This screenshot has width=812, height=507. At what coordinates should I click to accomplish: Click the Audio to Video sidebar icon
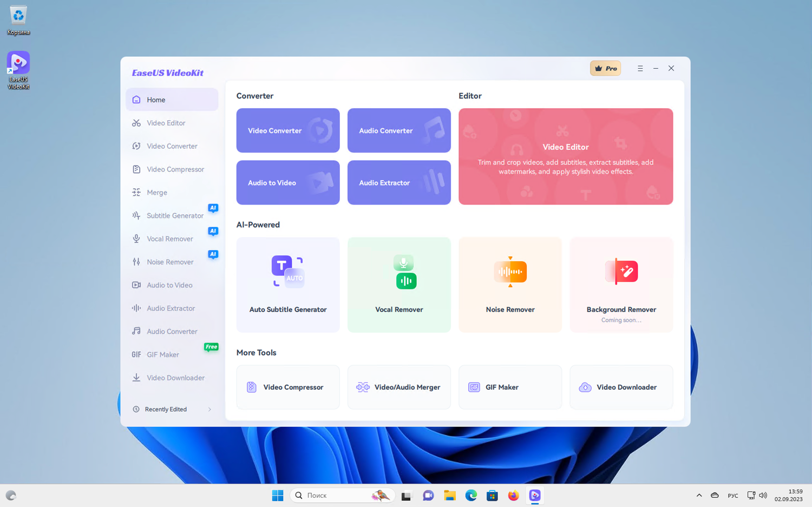click(136, 285)
